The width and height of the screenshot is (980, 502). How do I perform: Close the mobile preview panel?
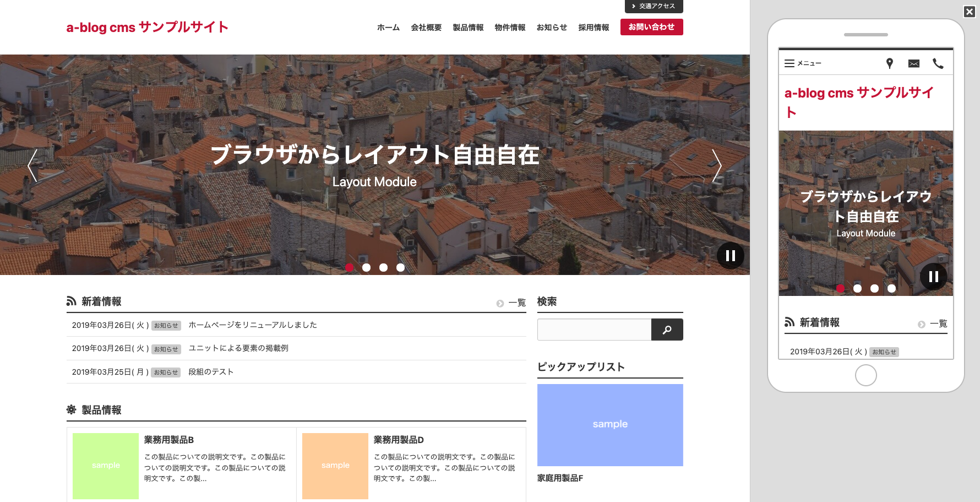tap(970, 12)
